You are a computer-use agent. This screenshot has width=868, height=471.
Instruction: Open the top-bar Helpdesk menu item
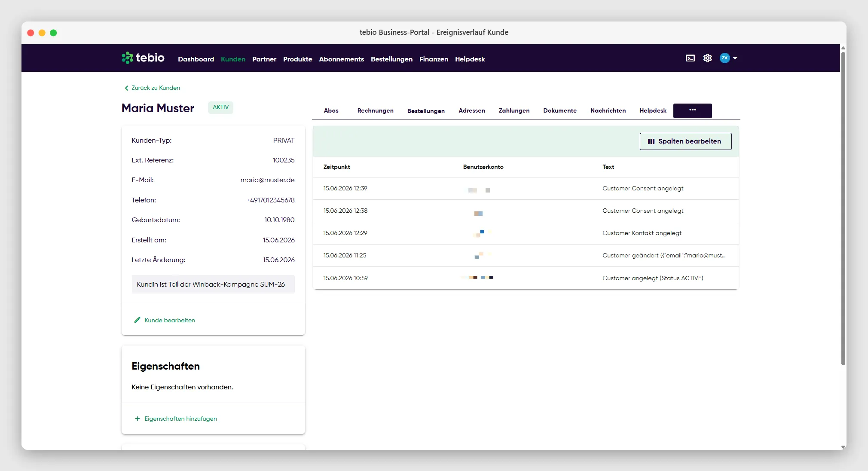(470, 59)
